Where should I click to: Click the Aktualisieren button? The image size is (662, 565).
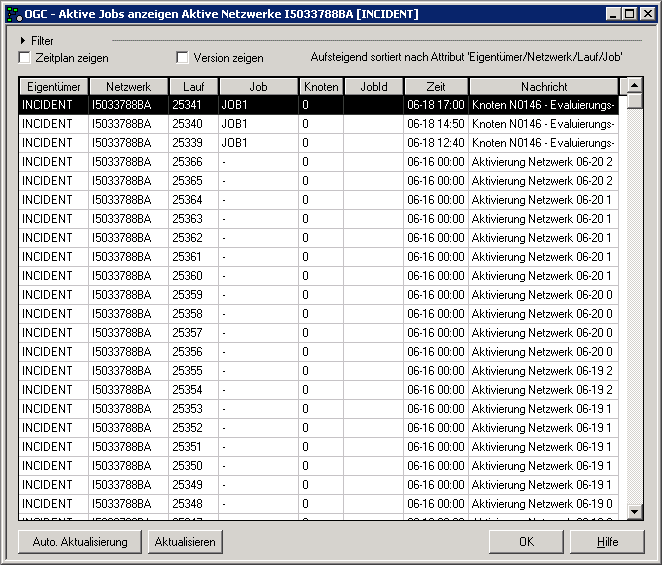click(x=184, y=541)
